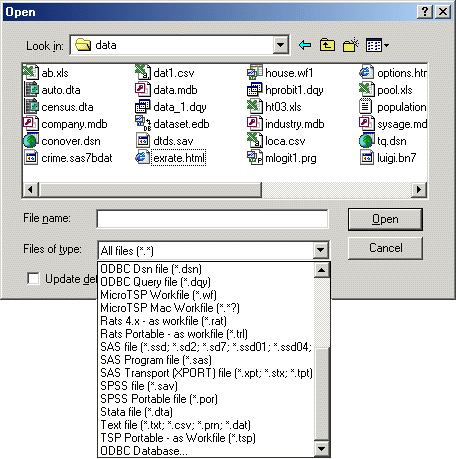
Task: Open the view menu icon
Action: pyautogui.click(x=377, y=45)
